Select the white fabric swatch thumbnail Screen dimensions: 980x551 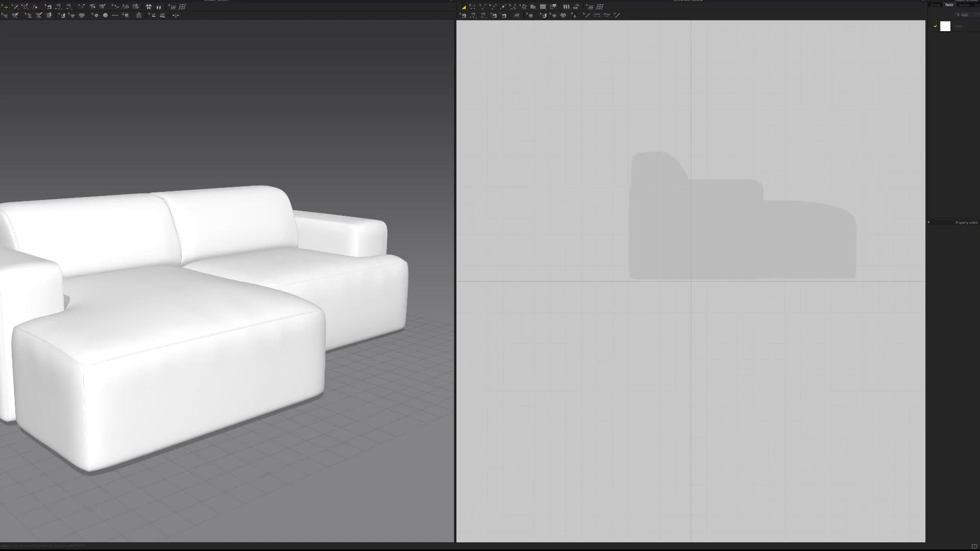click(945, 26)
